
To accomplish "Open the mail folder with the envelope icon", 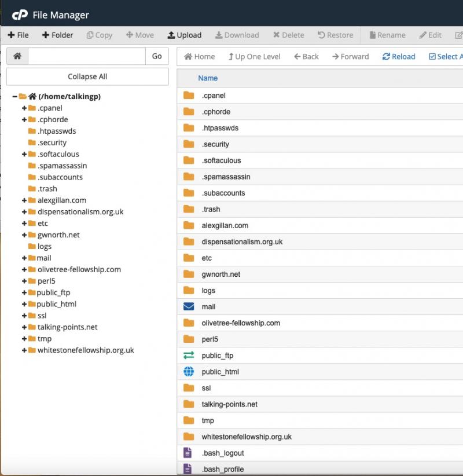I will (189, 307).
